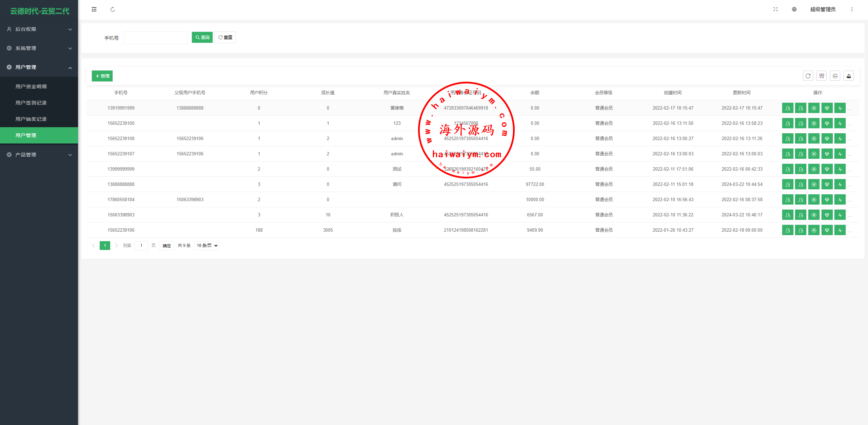Click the table refresh icon button
The height and width of the screenshot is (425, 868).
coord(808,76)
